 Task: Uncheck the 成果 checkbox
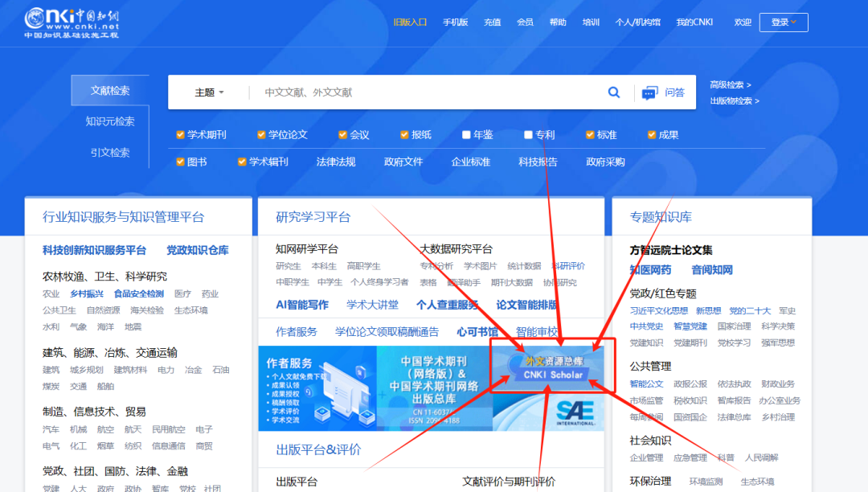tap(652, 134)
